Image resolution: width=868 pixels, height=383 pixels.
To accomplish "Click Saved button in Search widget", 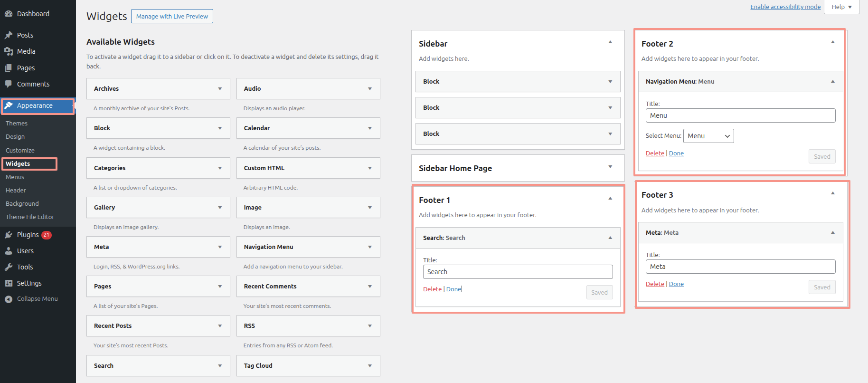I will (x=599, y=293).
